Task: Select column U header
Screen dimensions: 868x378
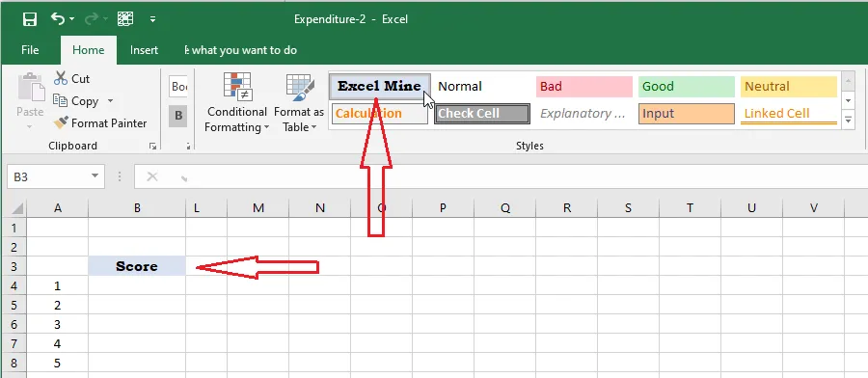Action: (751, 208)
